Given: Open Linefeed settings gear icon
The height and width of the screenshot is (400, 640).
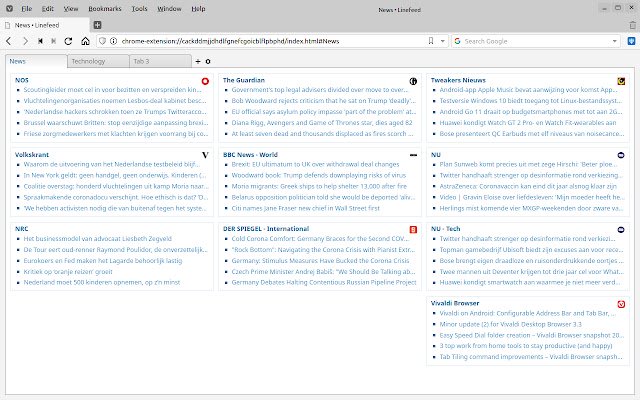Looking at the screenshot, I should [208, 61].
